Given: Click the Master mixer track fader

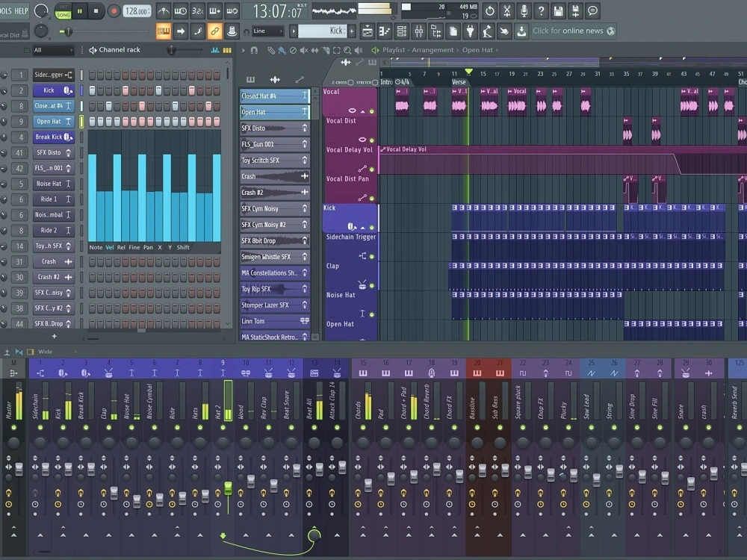Looking at the screenshot, I should (19, 470).
